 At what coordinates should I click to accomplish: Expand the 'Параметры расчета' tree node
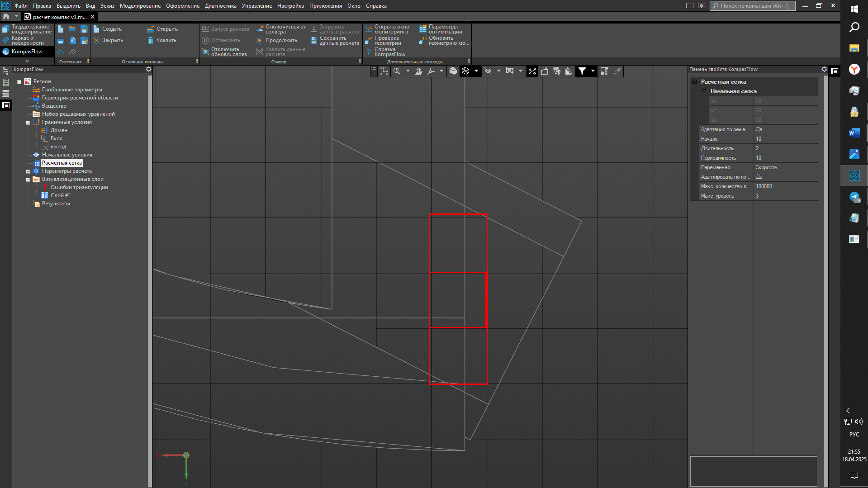coord(28,171)
